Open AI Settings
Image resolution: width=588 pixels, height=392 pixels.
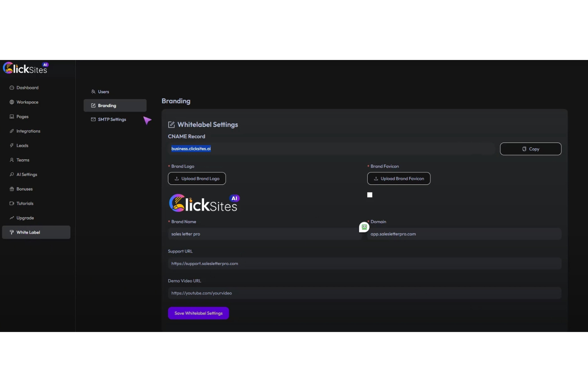27,174
